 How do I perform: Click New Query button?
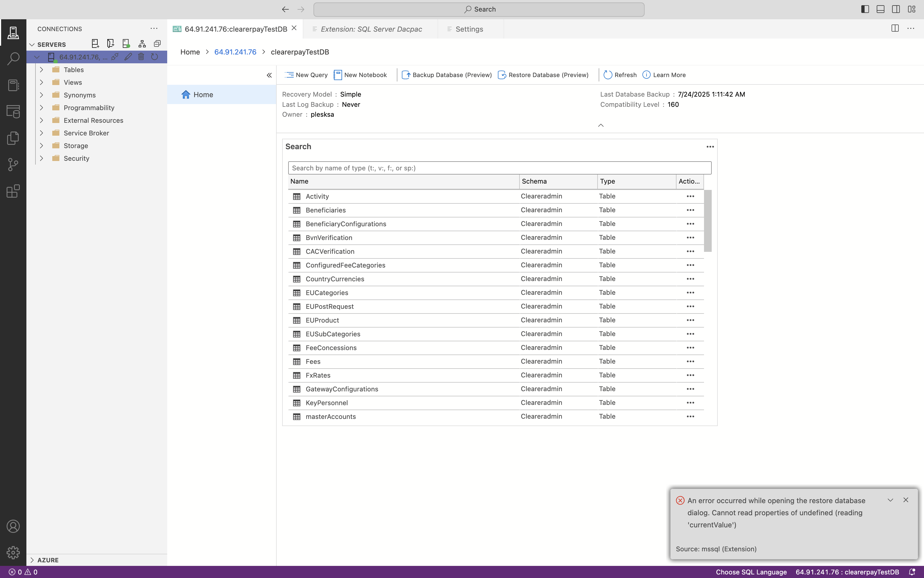click(x=306, y=75)
